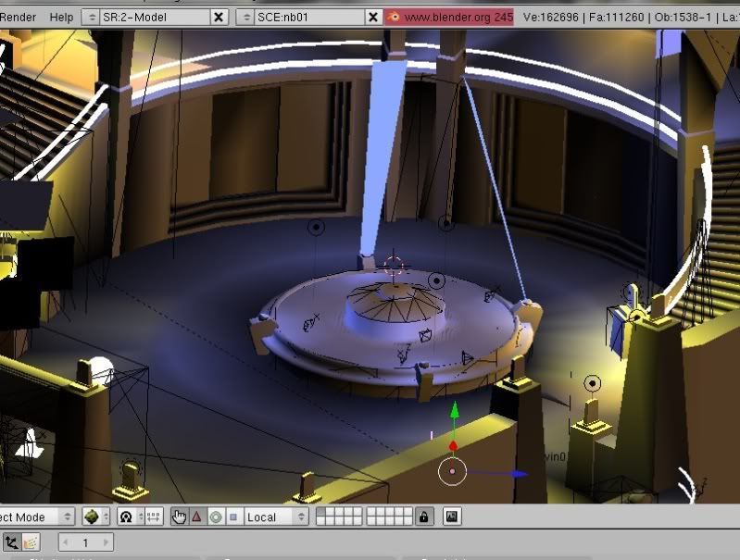
Task: Open the Object Mode dropdown
Action: tap(37, 517)
